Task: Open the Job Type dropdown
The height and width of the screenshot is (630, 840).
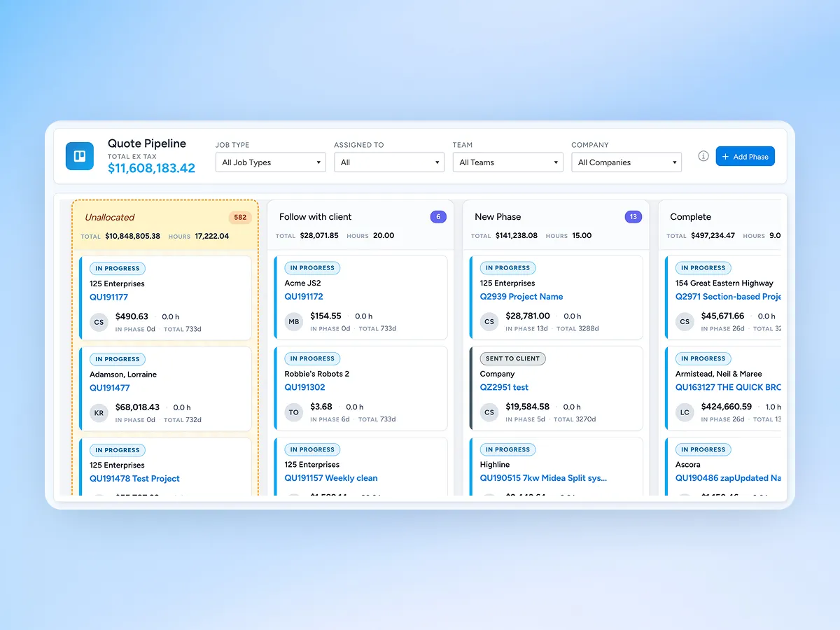Action: point(270,162)
